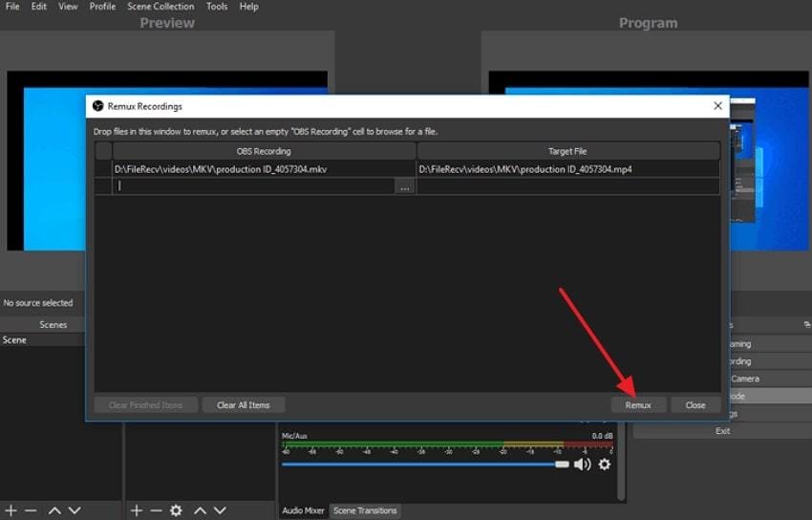The height and width of the screenshot is (520, 812).
Task: Click the Remux button
Action: (x=638, y=405)
